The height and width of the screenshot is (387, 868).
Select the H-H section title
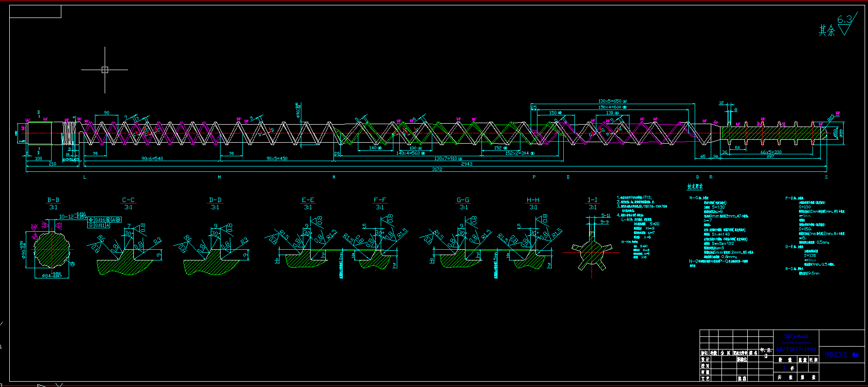click(x=533, y=200)
